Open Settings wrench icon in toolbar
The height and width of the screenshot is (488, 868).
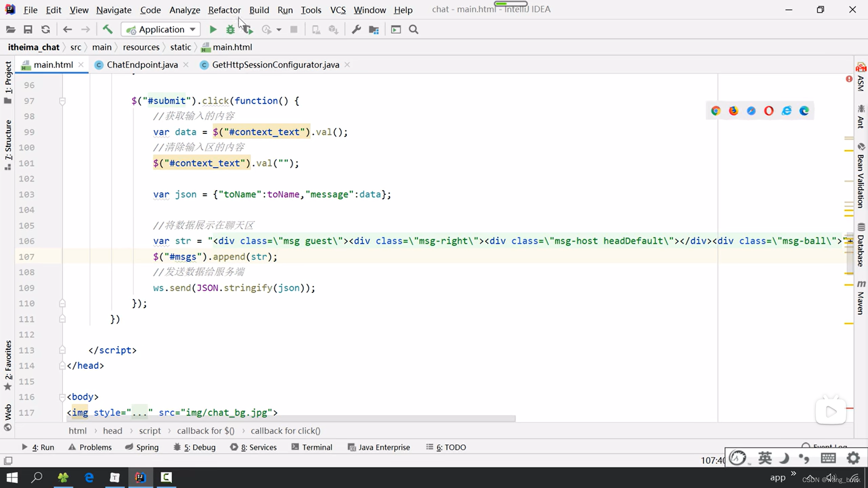coord(356,29)
